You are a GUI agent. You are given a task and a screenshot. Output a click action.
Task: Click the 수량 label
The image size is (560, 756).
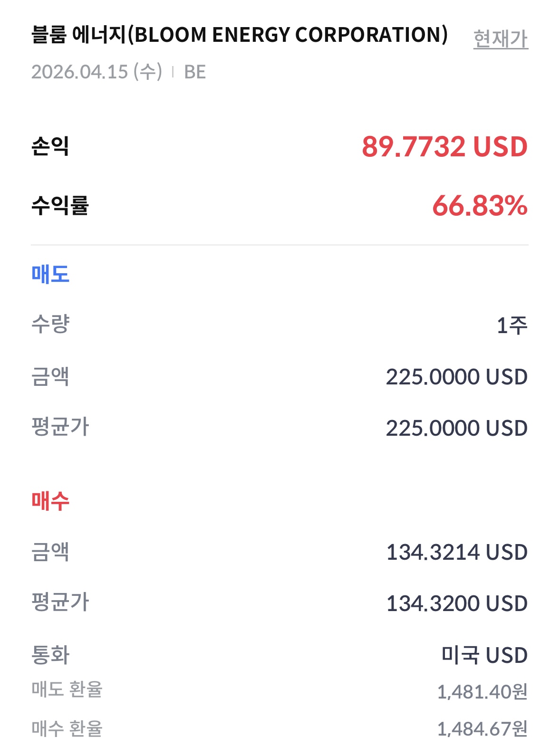click(50, 325)
